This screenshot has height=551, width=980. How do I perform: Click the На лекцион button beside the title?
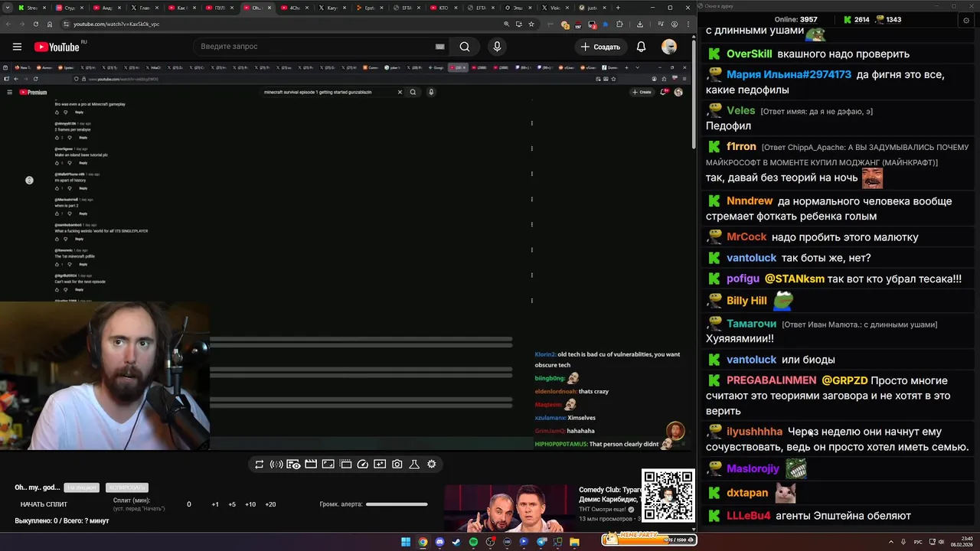click(x=81, y=487)
